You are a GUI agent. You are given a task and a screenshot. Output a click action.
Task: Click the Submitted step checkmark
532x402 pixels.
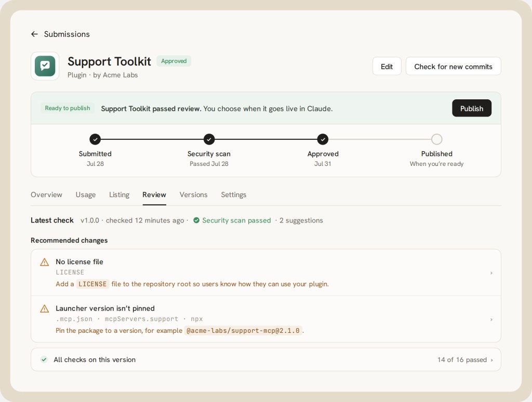95,139
